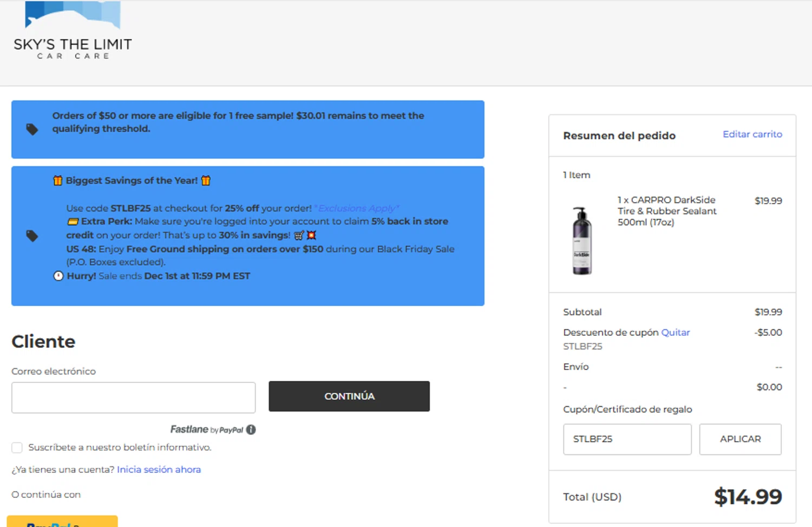This screenshot has width=812, height=527.
Task: Click the Hurry! Sale ends Dec 1st text
Action: pyautogui.click(x=159, y=276)
